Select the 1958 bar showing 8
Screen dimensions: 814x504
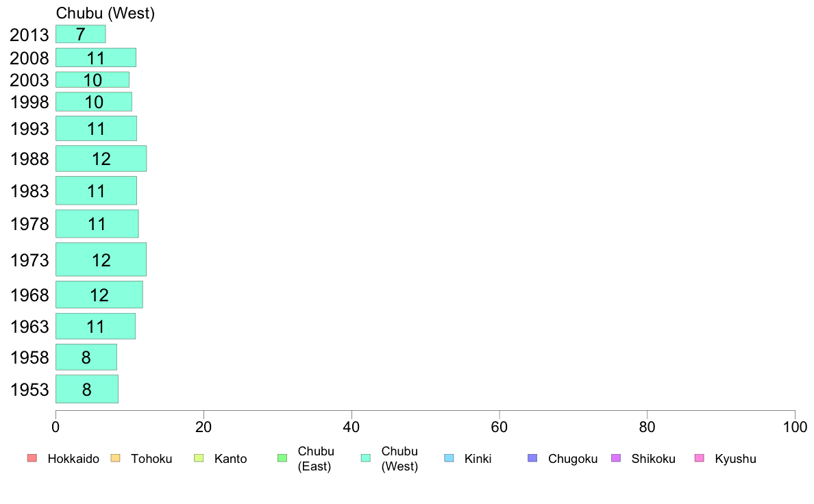pyautogui.click(x=86, y=357)
